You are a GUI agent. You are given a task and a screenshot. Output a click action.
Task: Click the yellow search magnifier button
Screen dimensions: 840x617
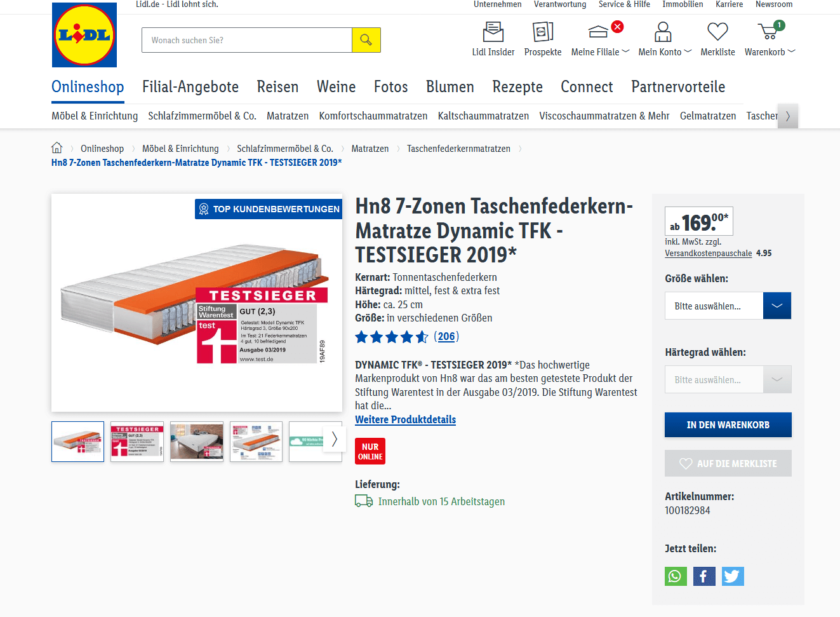pyautogui.click(x=366, y=40)
